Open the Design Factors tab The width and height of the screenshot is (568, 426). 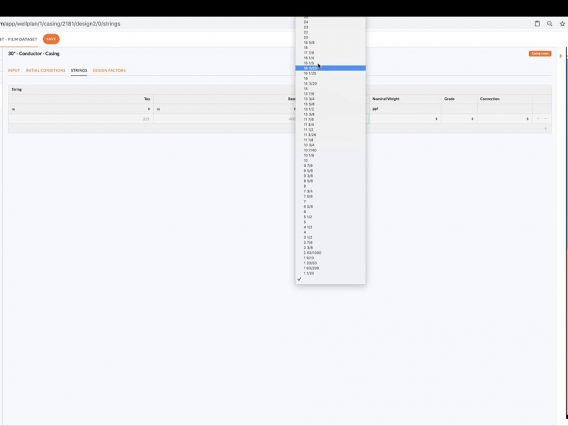coord(109,70)
